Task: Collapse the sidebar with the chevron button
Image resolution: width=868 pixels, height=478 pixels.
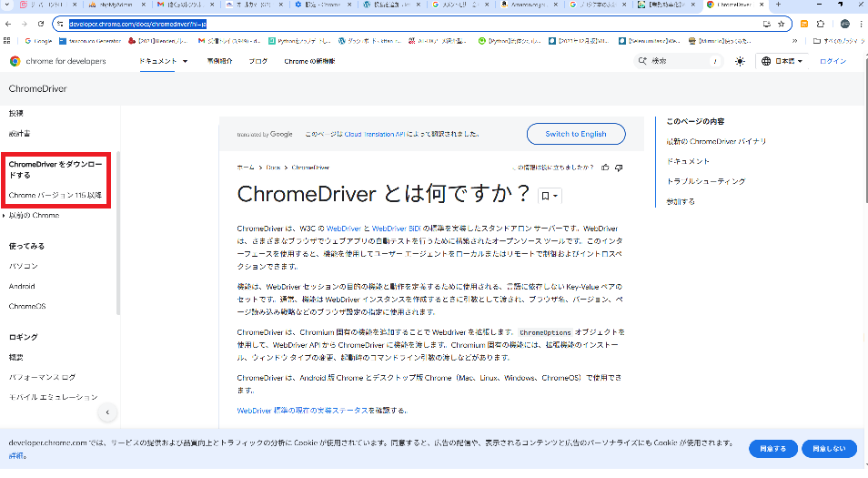Action: (x=106, y=412)
